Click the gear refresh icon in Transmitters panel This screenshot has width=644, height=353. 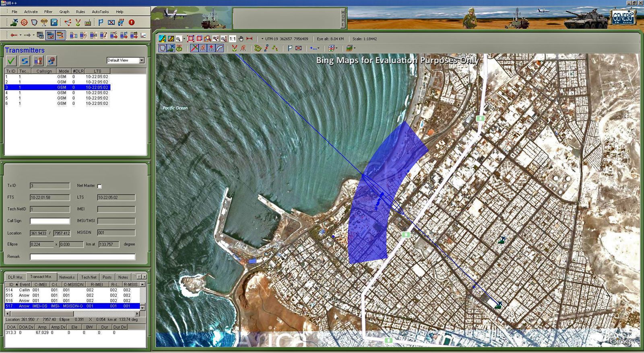click(x=52, y=61)
